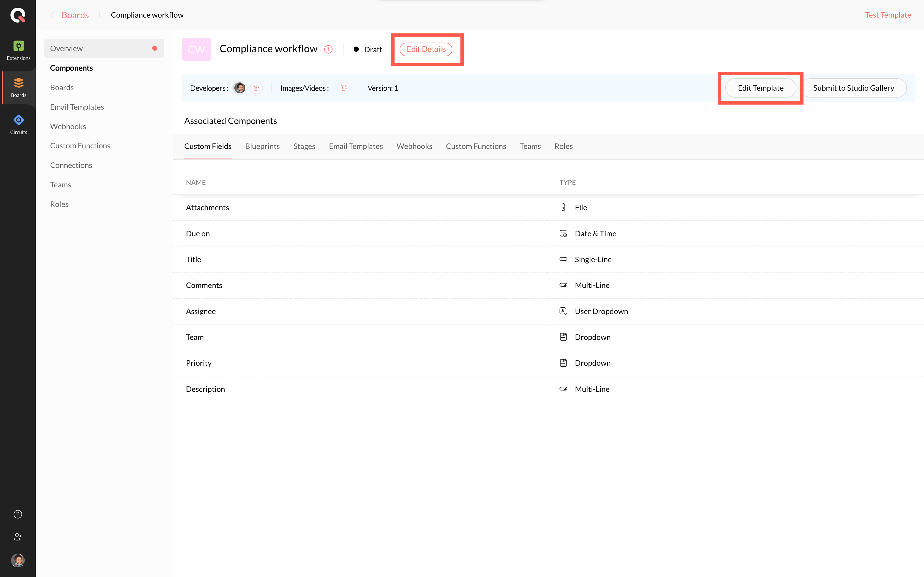Switch to the Blueprints tab
Viewport: 924px width, 577px height.
262,146
